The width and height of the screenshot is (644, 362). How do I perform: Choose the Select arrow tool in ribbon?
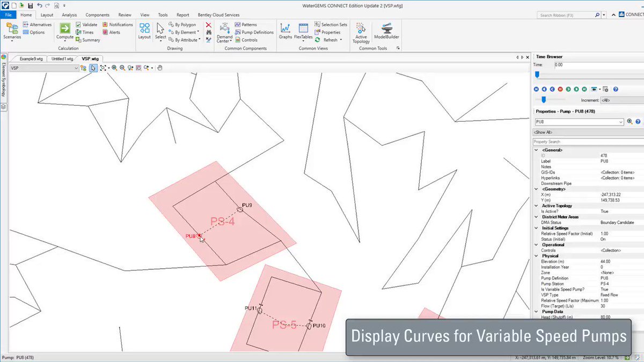160,31
